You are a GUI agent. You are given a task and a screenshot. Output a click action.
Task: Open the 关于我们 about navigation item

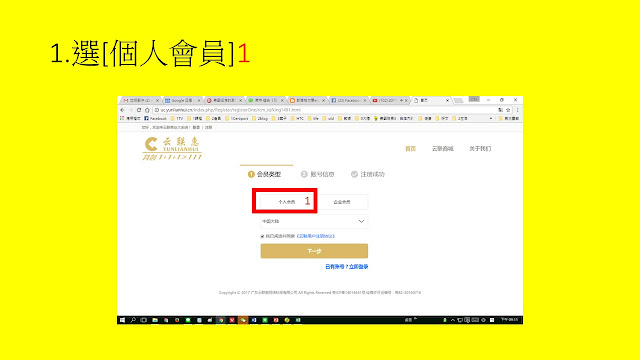480,149
